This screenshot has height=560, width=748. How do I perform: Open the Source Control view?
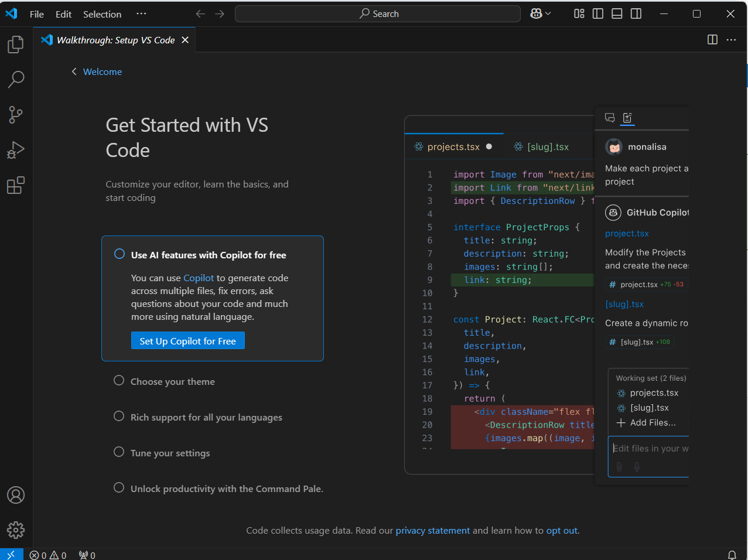click(x=16, y=115)
